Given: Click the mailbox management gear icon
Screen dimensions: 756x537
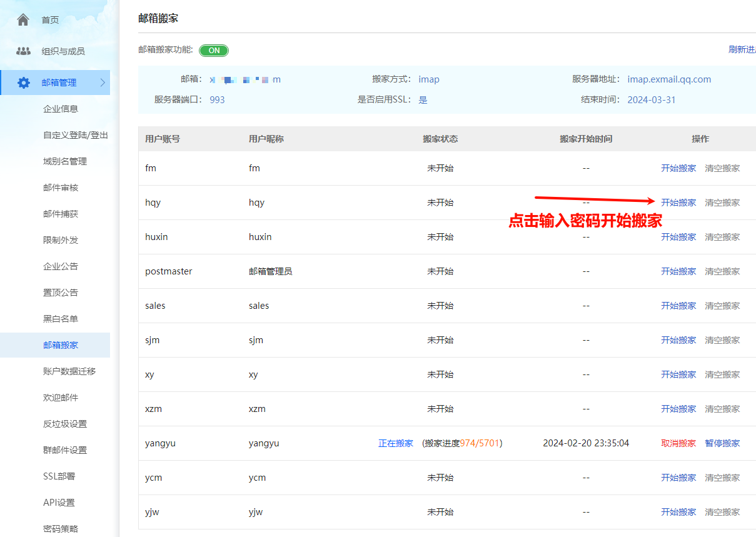Looking at the screenshot, I should (x=23, y=83).
